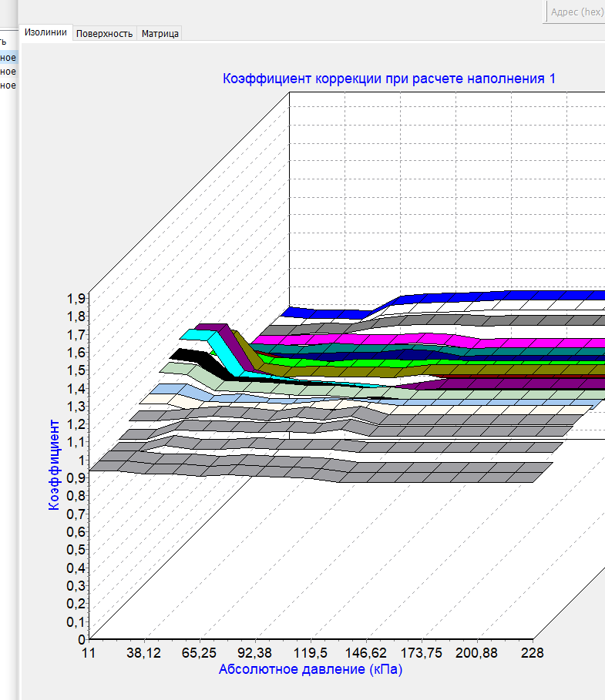Click the 65,25 pressure axis value
Image resolution: width=605 pixels, height=700 pixels.
coord(199,653)
